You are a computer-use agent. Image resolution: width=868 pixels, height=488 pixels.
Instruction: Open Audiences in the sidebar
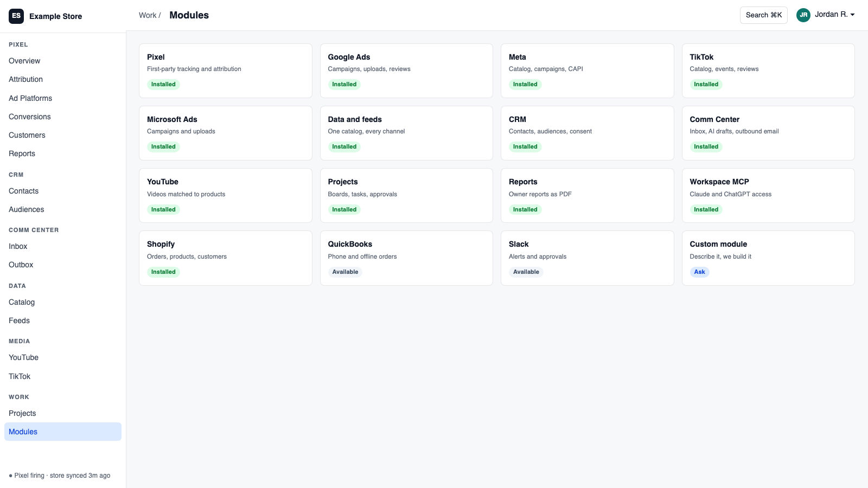63,209
